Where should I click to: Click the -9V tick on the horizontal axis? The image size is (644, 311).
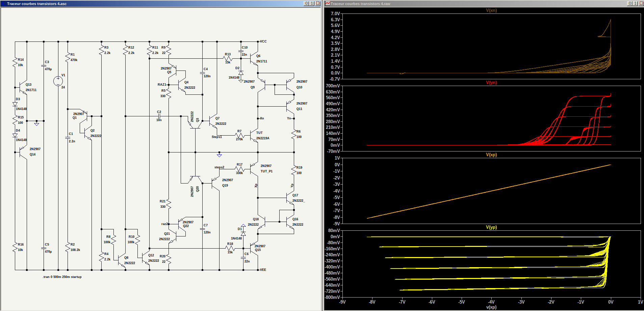[x=342, y=302]
